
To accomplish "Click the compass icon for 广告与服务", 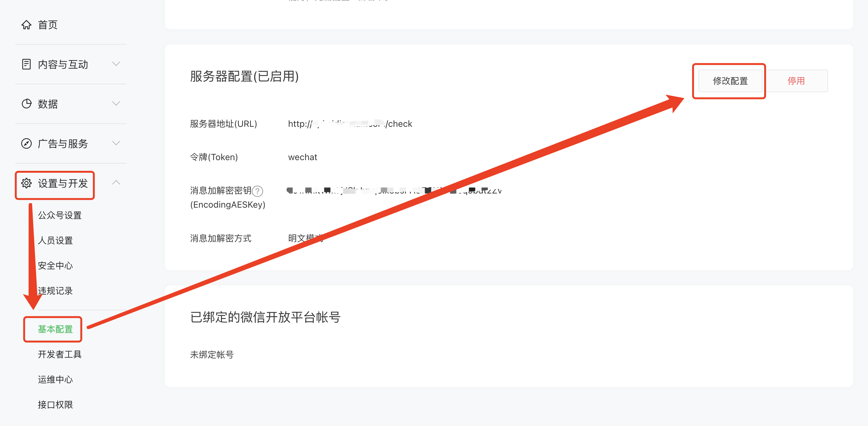I will 26,143.
